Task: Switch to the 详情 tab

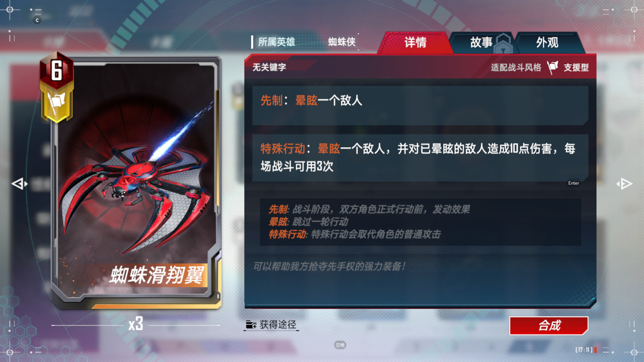Action: pos(415,43)
